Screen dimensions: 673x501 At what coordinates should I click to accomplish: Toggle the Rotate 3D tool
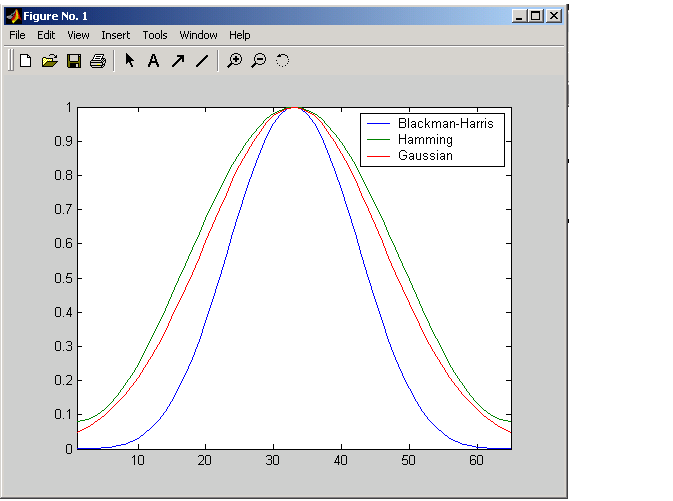[282, 61]
